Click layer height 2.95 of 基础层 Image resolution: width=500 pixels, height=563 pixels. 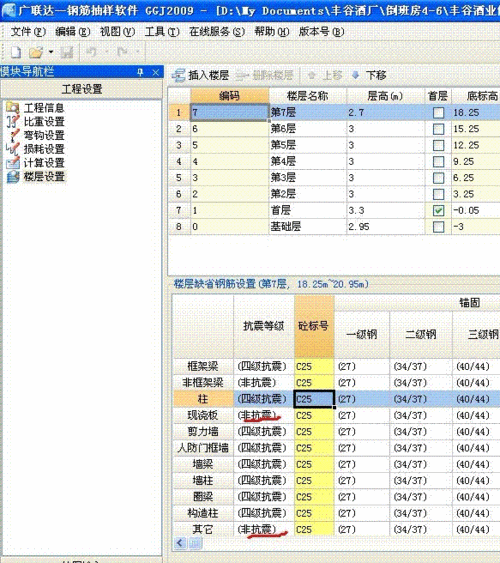point(385,227)
